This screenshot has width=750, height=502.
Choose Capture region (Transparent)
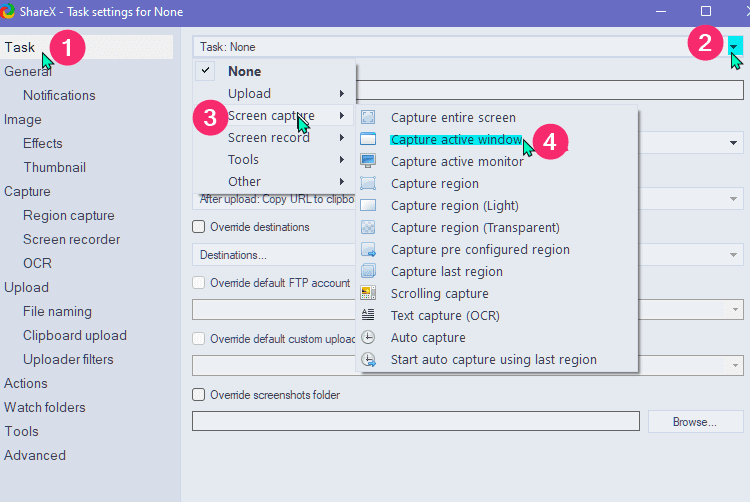pyautogui.click(x=497, y=227)
